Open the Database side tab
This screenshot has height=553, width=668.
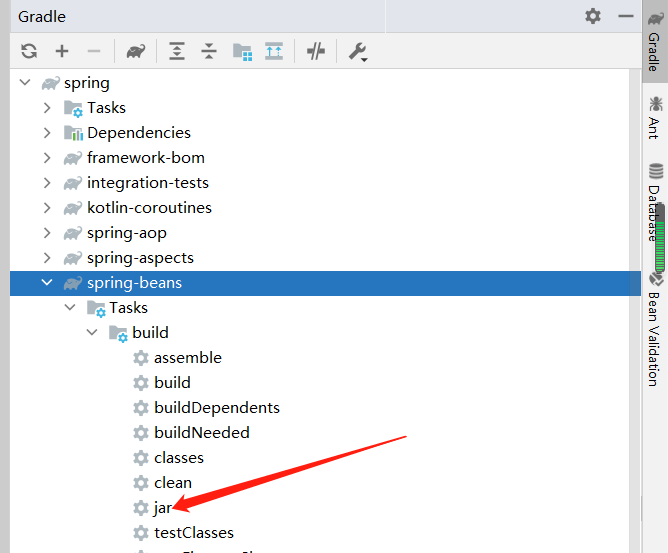(x=655, y=201)
